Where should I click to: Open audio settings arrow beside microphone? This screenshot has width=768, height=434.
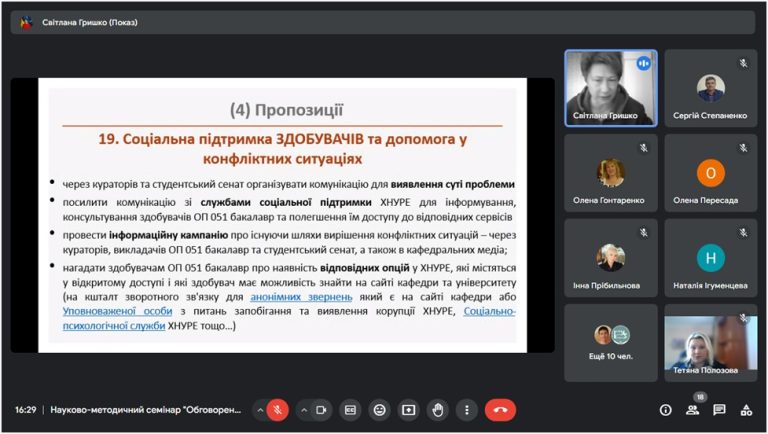pos(260,410)
